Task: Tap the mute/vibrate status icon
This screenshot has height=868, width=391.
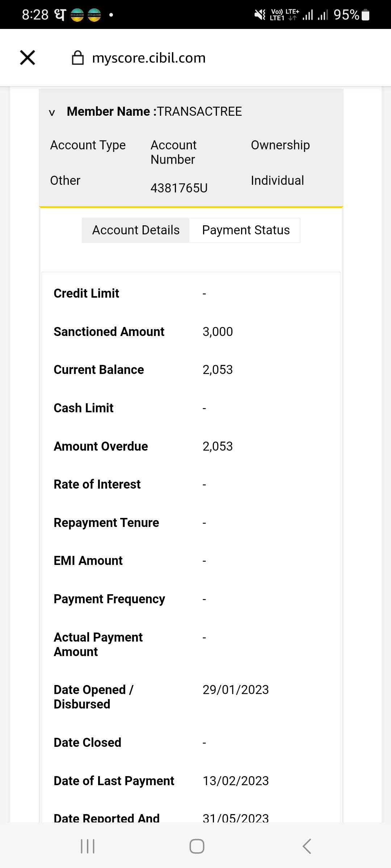Action: (260, 15)
